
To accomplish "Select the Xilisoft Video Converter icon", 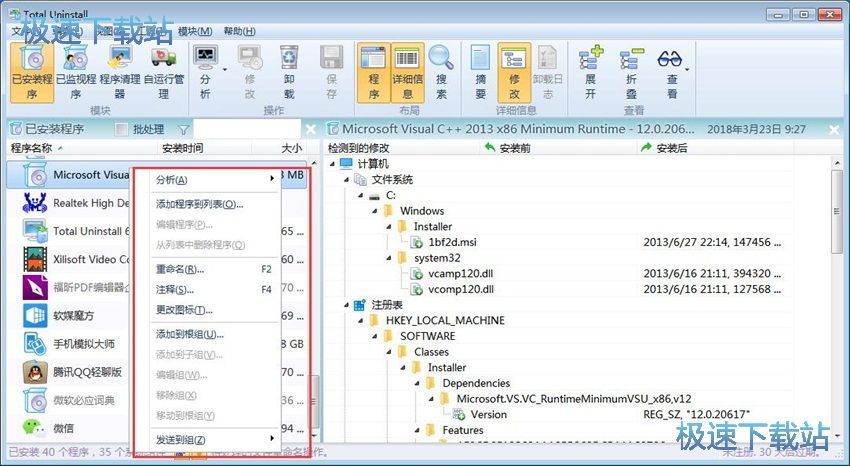I will [x=35, y=259].
